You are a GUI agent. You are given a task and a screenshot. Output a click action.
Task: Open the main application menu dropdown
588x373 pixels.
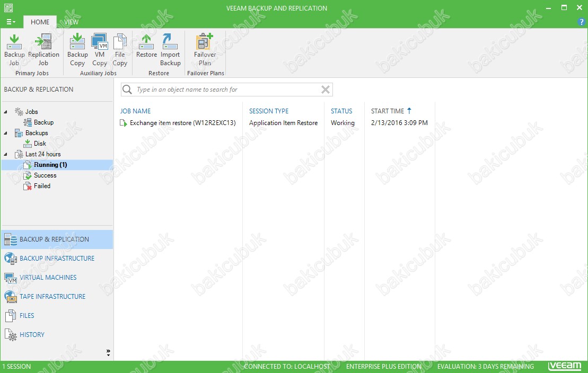pyautogui.click(x=11, y=22)
